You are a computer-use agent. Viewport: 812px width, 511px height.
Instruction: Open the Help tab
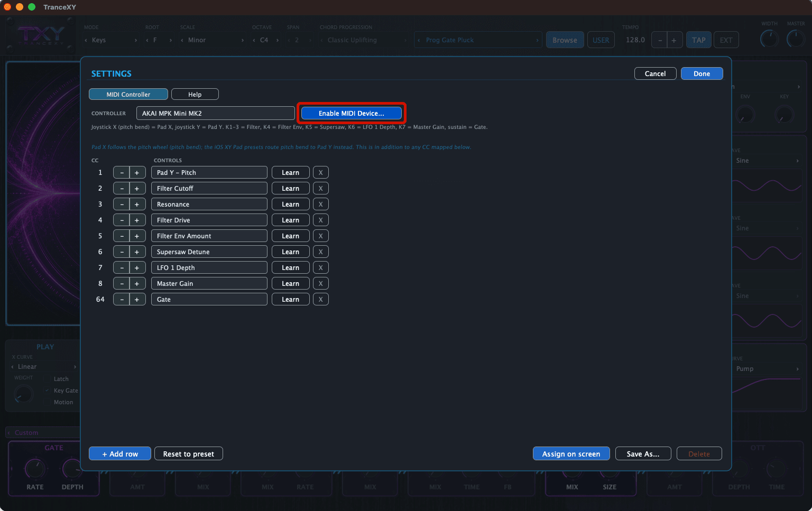pyautogui.click(x=195, y=94)
